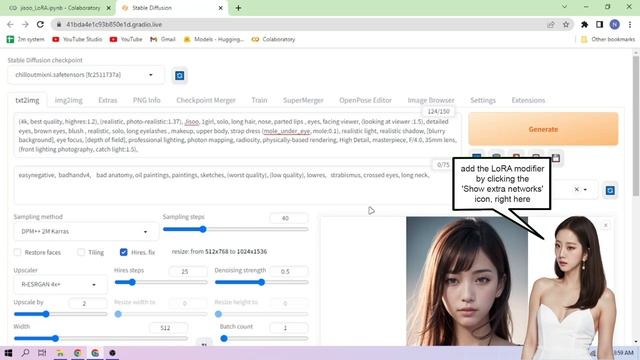Screen dimensions: 640x360
Task: Close the generated image preview
Action: [x=606, y=225]
